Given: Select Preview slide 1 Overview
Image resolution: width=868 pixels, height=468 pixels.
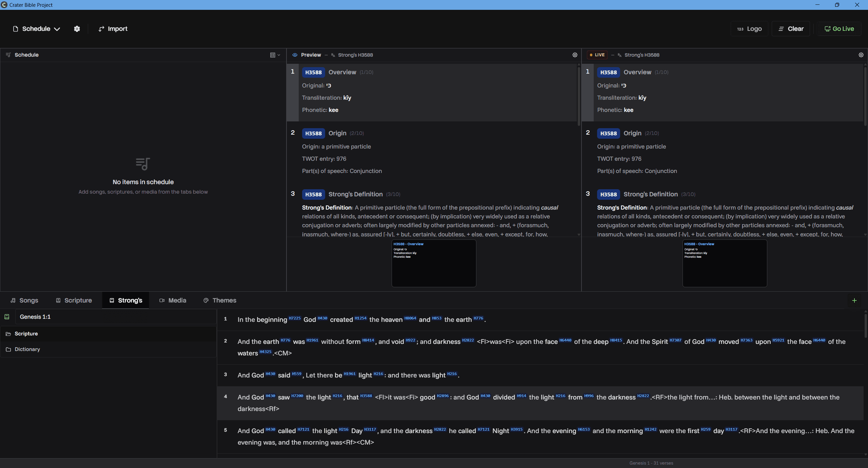Looking at the screenshot, I should point(431,92).
